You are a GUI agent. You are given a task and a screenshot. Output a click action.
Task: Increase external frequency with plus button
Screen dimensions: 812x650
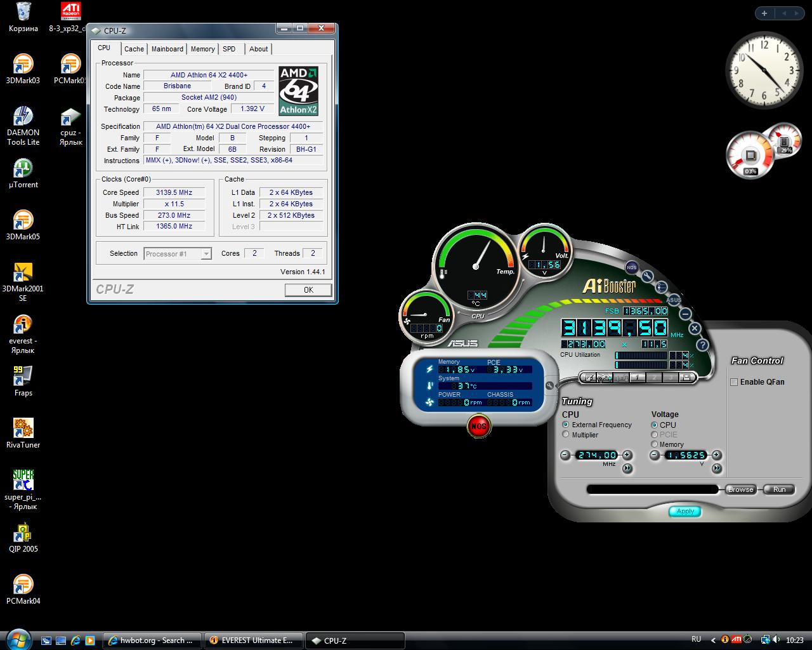click(627, 455)
